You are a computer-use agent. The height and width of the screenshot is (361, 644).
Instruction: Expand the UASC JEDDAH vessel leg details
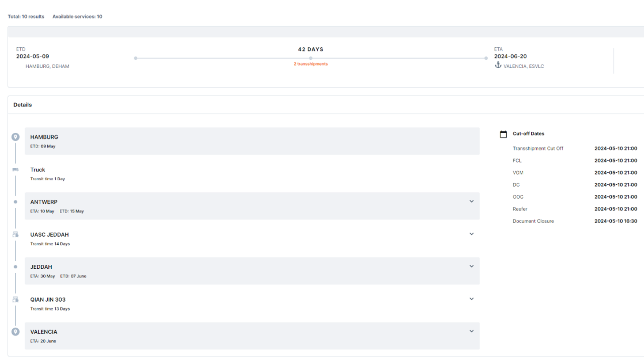tap(471, 234)
